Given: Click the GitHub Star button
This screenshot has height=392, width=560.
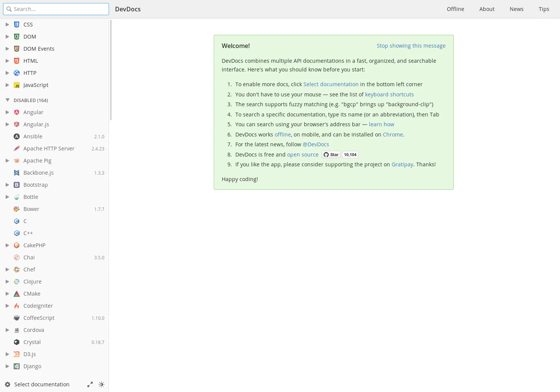Looking at the screenshot, I should point(331,155).
